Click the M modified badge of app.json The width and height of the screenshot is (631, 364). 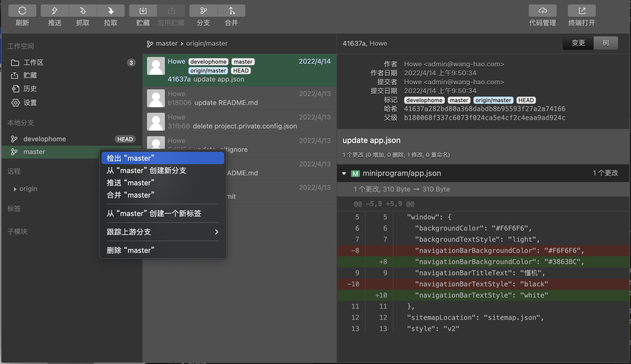355,174
